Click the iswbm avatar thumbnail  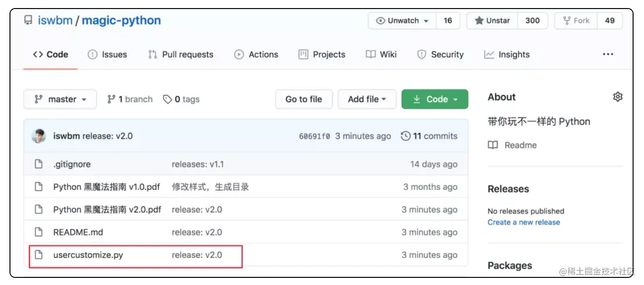38,136
